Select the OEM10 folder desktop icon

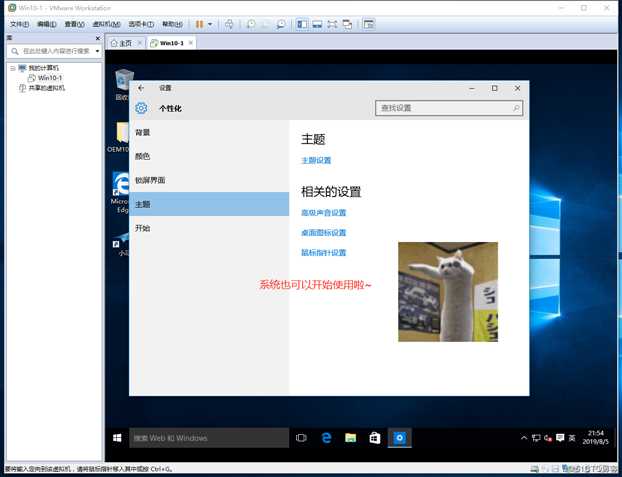119,137
